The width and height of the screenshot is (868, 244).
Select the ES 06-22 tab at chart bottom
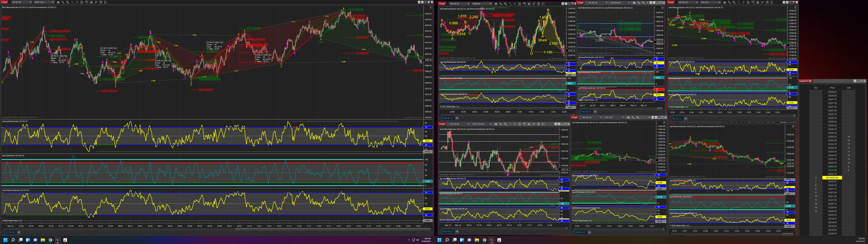pos(10,232)
